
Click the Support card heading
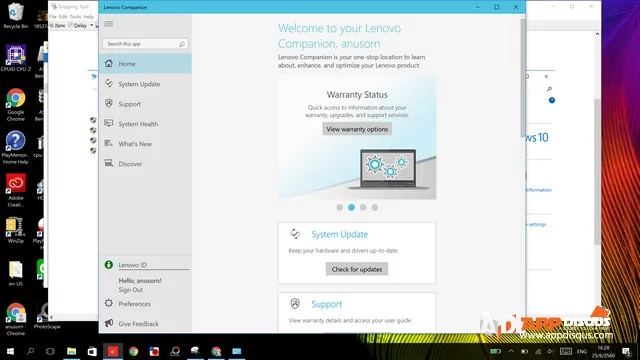click(x=327, y=304)
